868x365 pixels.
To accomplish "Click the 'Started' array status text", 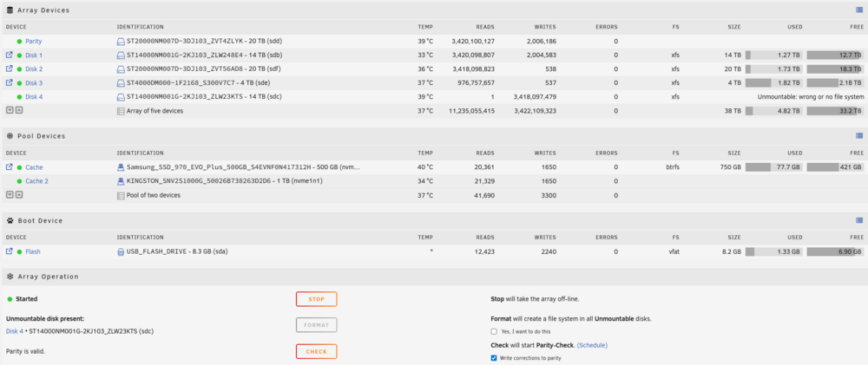I will tap(27, 299).
